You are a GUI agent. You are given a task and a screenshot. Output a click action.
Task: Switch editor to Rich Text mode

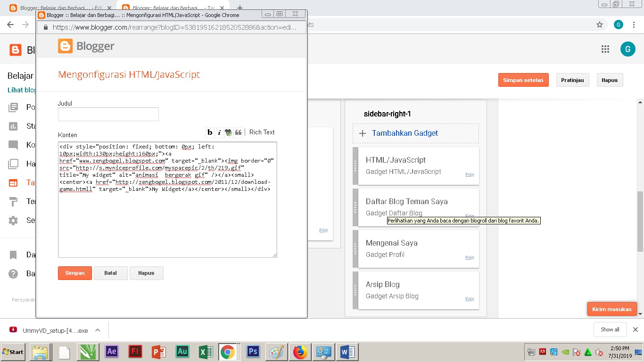click(262, 132)
